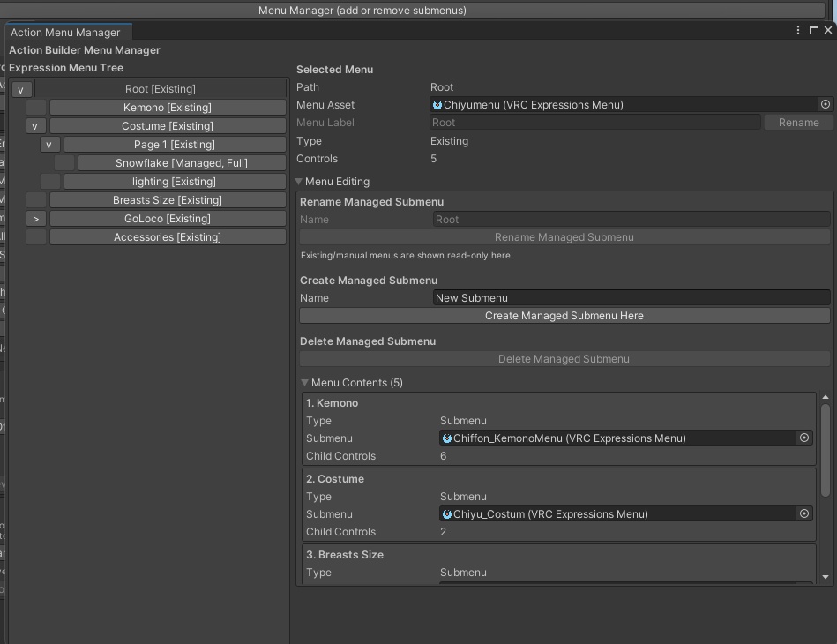Click the Chiyu_Costum asset icon
This screenshot has height=644, width=837.
coord(447,514)
